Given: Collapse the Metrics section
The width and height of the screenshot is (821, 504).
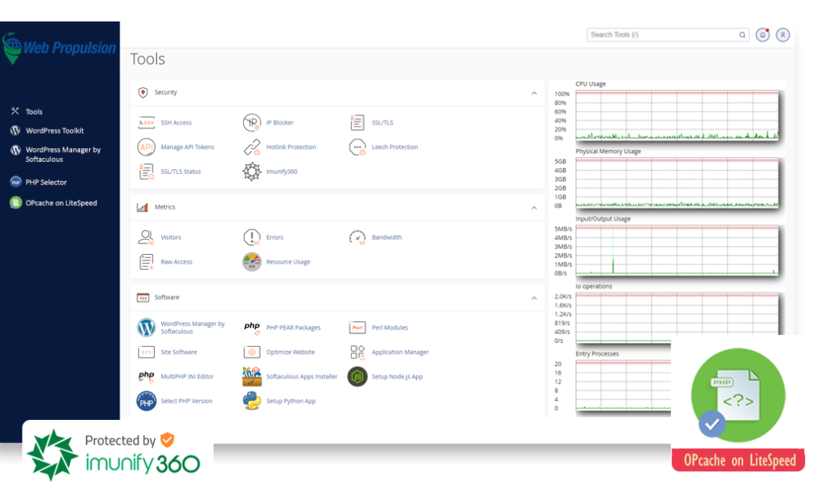Looking at the screenshot, I should tap(534, 208).
